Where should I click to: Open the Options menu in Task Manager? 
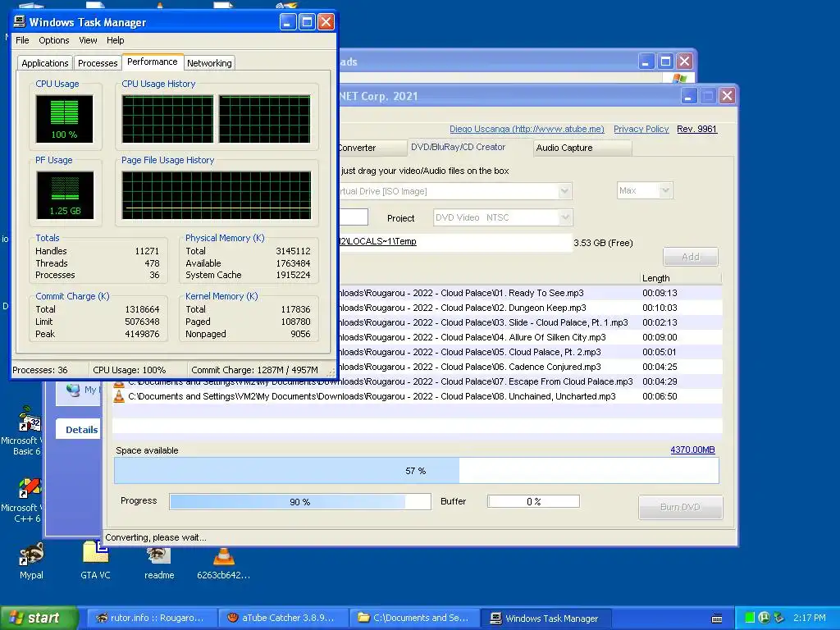pos(53,40)
